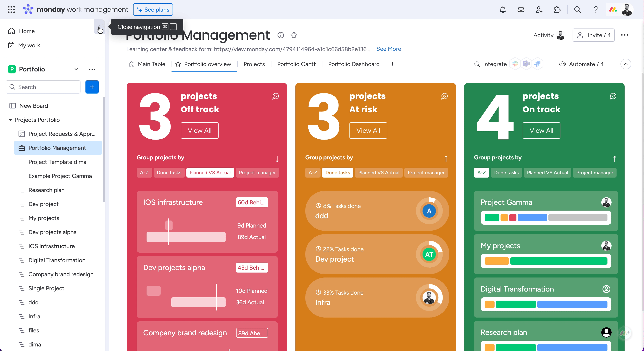This screenshot has width=644, height=351.
Task: Select Planned VS Actual in At risk card
Action: pyautogui.click(x=379, y=172)
